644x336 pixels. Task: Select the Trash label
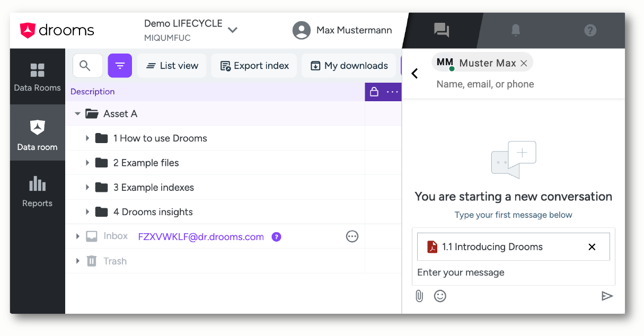115,261
